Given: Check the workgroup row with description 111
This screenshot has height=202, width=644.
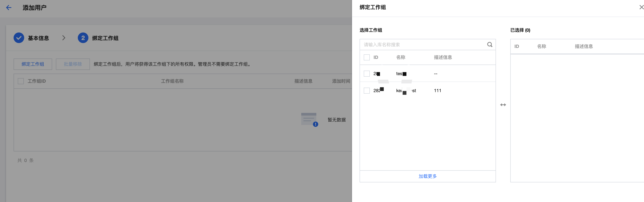Looking at the screenshot, I should coord(367,90).
